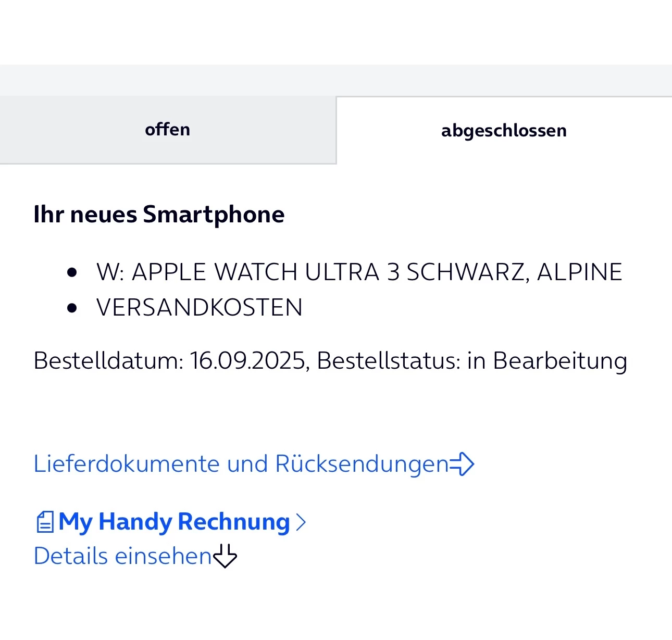Open the My Handy Rechnung link
672x640 pixels.
tap(174, 522)
